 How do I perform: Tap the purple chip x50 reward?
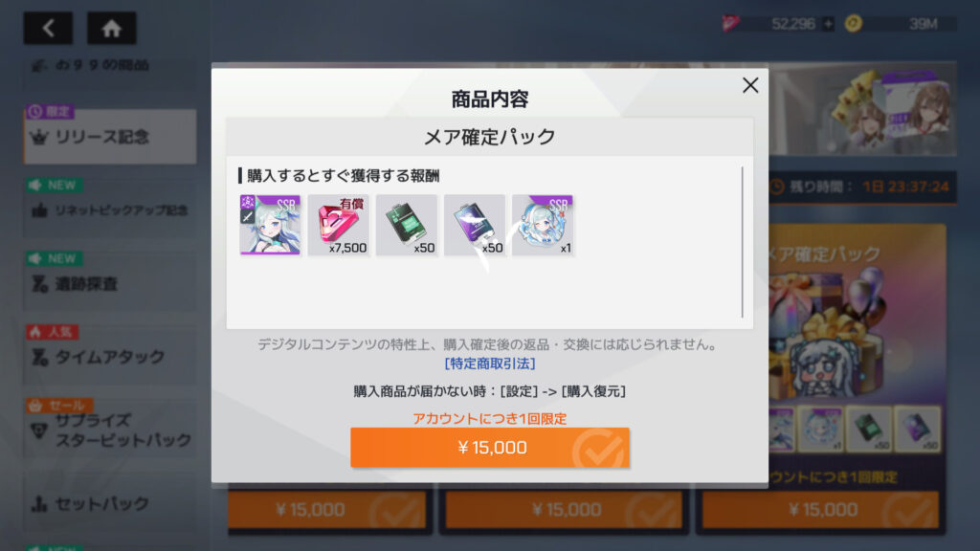(x=475, y=225)
